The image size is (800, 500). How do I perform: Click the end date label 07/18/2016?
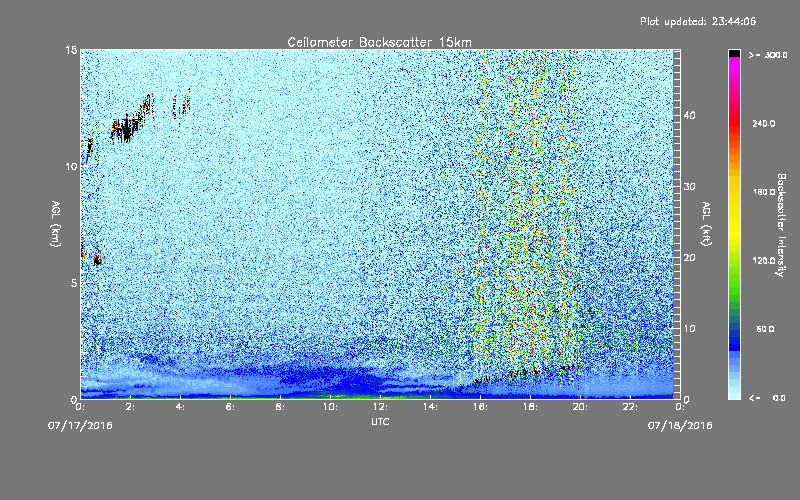pos(680,426)
